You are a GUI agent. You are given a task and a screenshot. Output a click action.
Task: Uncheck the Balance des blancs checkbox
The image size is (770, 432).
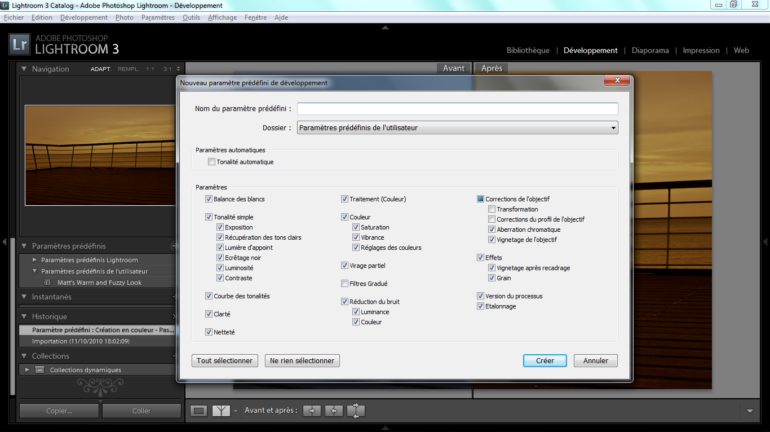(x=209, y=199)
